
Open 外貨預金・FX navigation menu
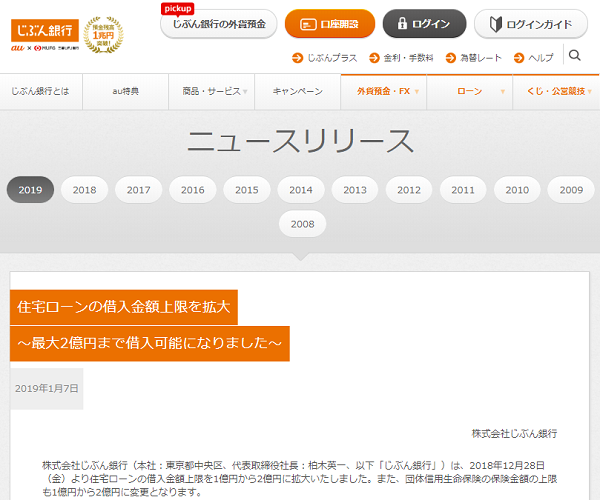384,91
